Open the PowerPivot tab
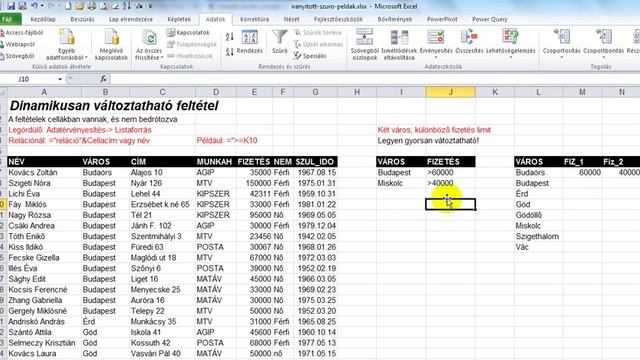The width and height of the screenshot is (640, 360). (x=442, y=19)
